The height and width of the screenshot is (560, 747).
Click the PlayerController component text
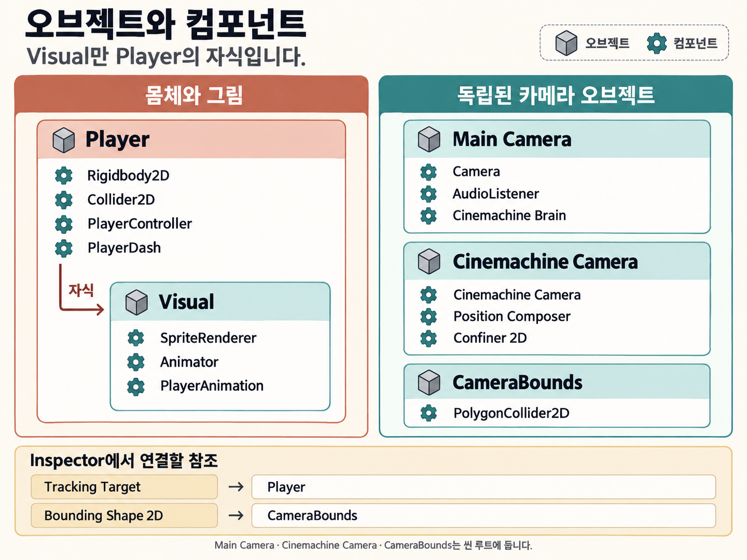140,224
